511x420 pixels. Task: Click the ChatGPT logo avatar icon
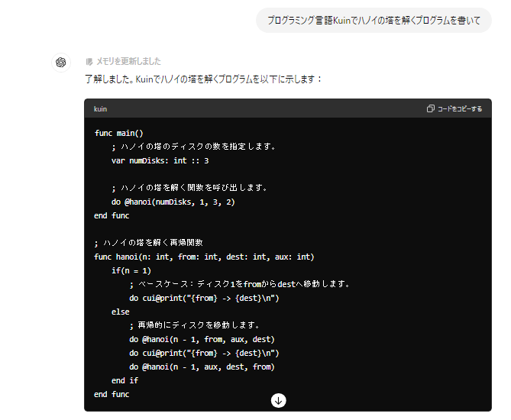tap(61, 62)
